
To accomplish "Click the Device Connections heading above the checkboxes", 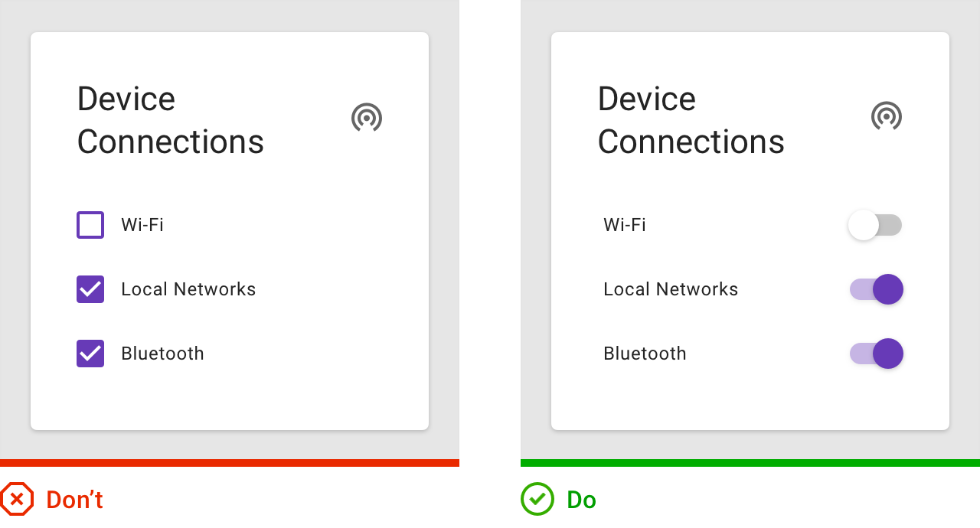I will point(170,120).
